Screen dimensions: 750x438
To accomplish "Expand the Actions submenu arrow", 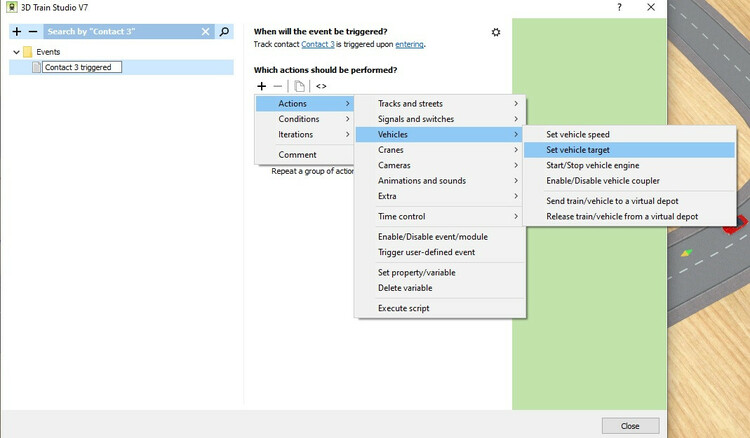I will coord(348,103).
